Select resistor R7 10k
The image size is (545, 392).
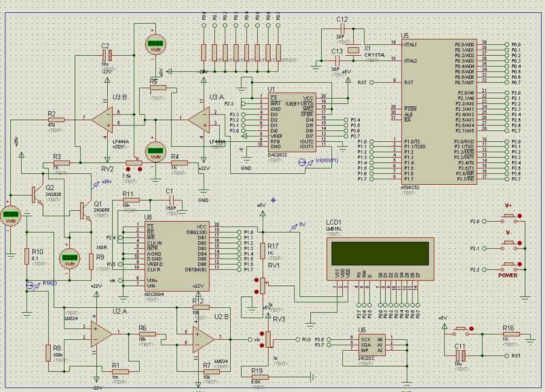[x=211, y=372]
